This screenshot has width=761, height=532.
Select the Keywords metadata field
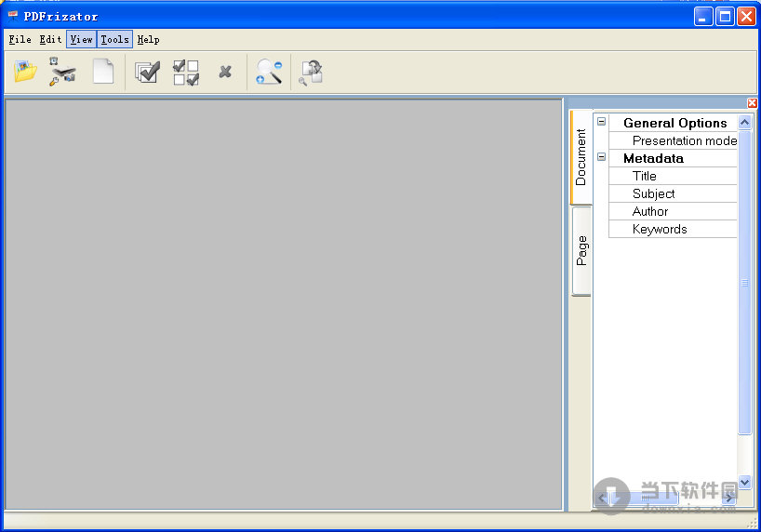674,229
